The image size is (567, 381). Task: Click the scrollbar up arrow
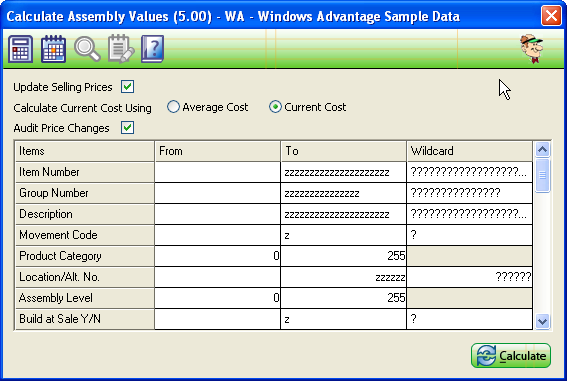point(542,149)
